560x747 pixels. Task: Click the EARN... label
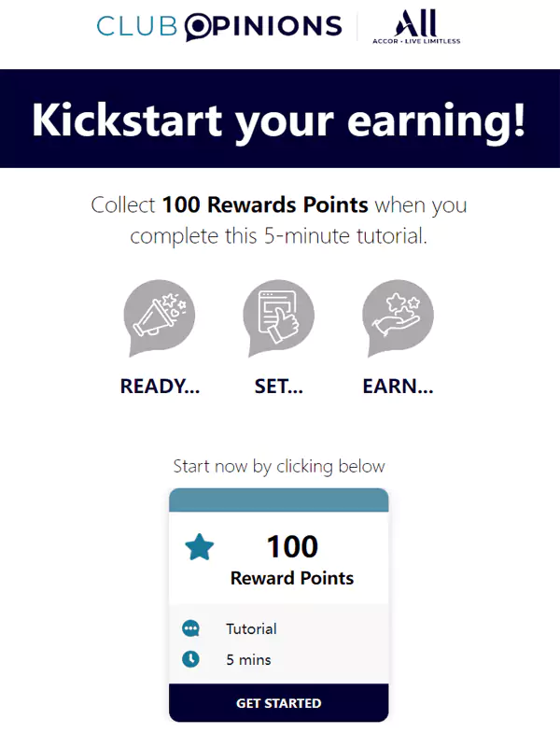point(398,387)
